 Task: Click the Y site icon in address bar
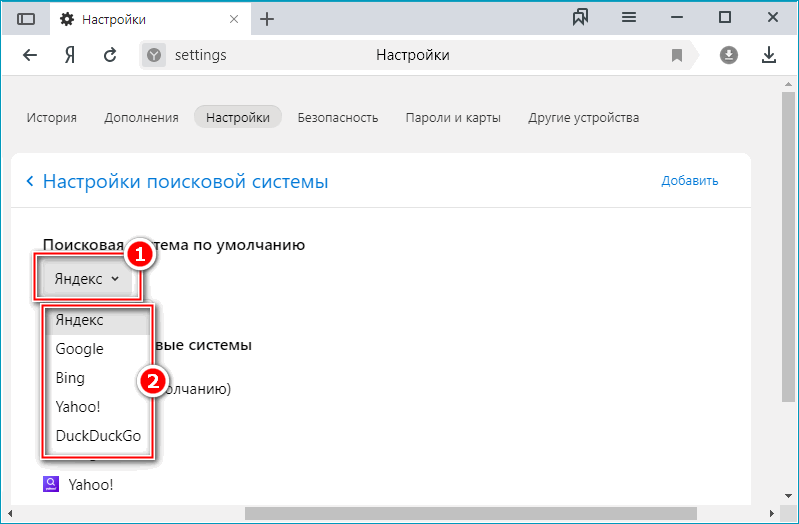tap(154, 55)
